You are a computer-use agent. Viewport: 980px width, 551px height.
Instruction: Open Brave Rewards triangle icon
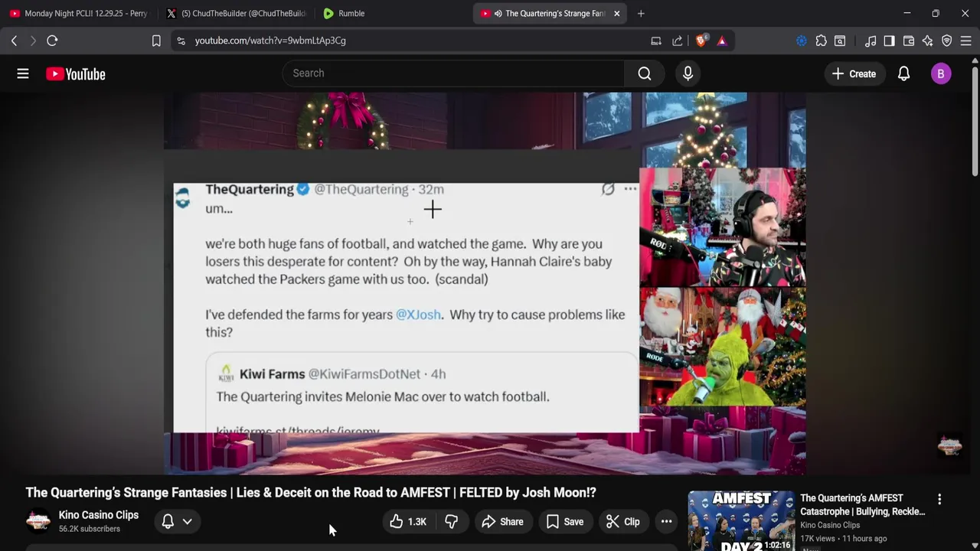click(x=722, y=41)
